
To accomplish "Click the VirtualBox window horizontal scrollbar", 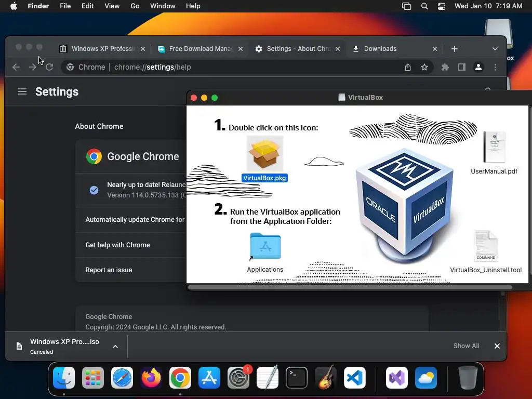I will tap(350, 287).
